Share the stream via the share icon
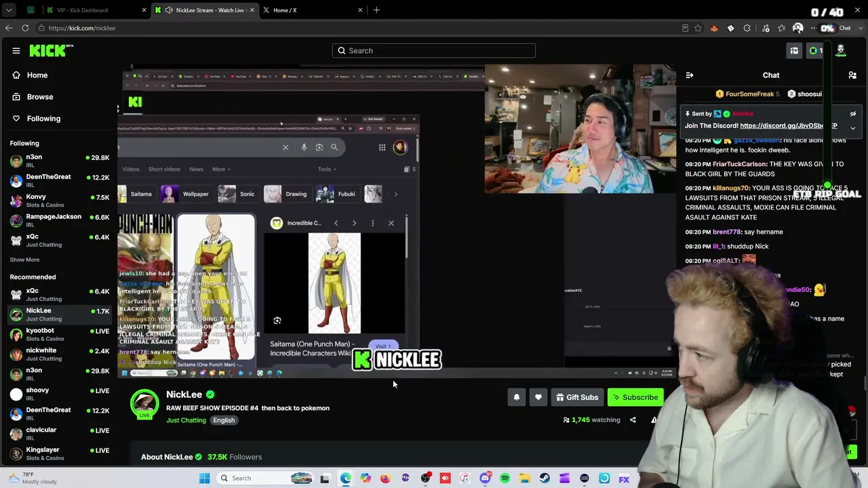 [633, 420]
